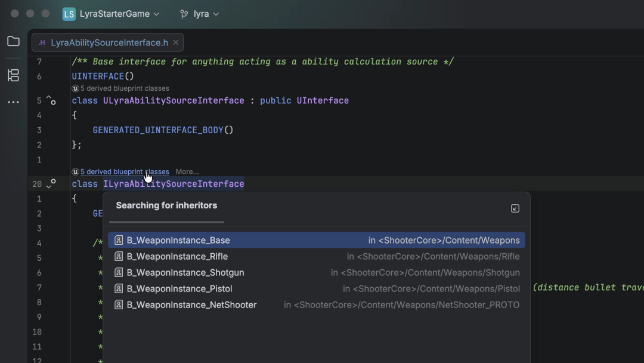This screenshot has width=644, height=363.
Task: Close the LyraAbilitySourceInterface.h tab
Action: [x=176, y=42]
